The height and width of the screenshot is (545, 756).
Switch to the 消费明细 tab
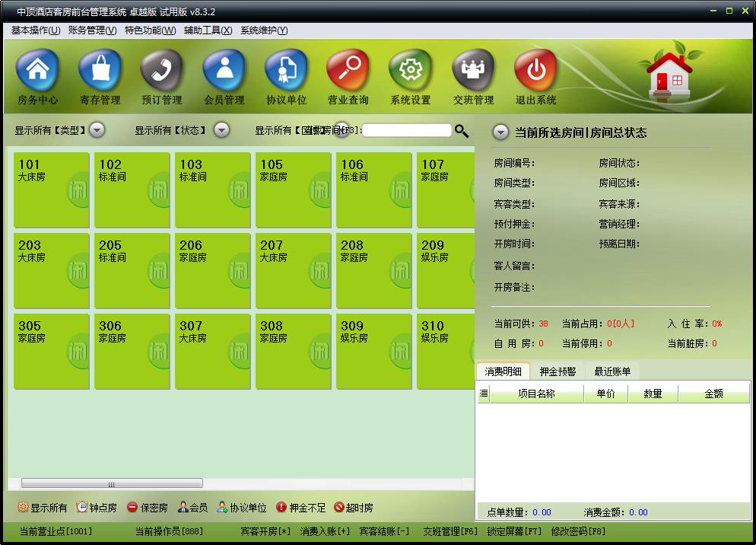(503, 371)
